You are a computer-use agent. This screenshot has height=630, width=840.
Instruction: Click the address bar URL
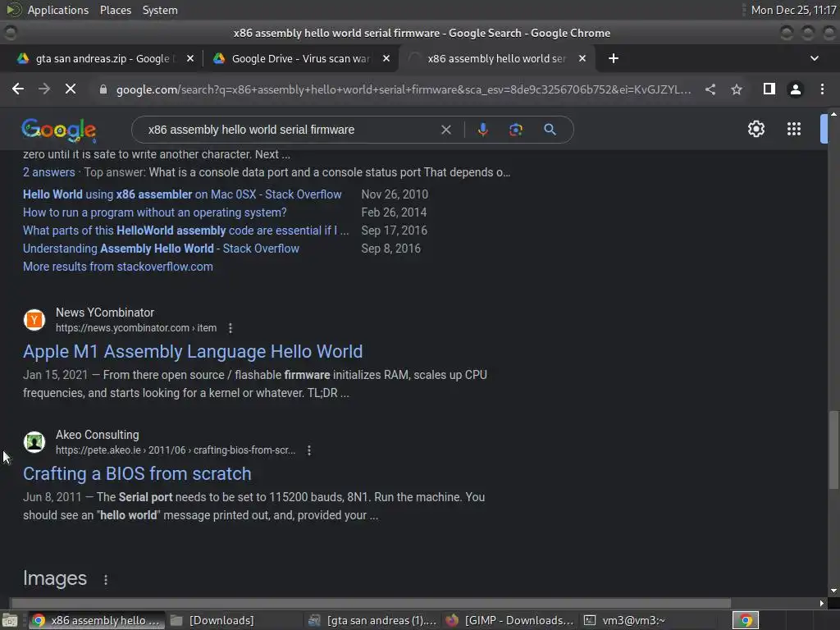404,89
